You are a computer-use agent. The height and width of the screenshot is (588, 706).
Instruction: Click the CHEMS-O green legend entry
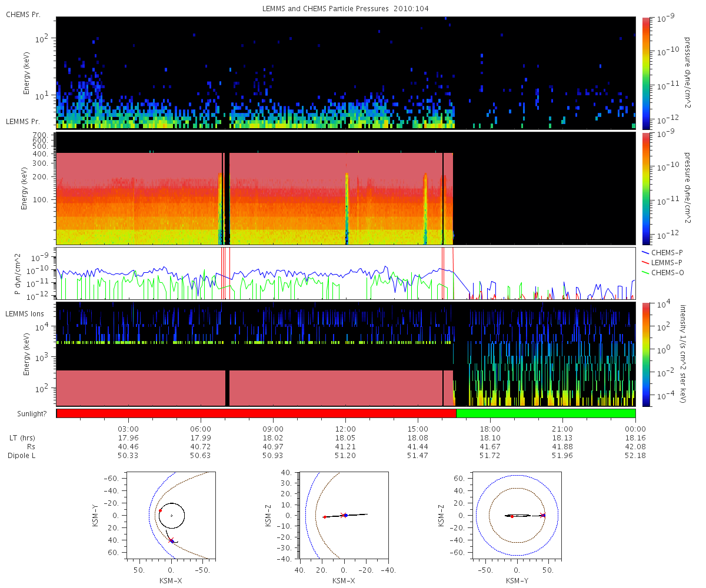pyautogui.click(x=665, y=271)
